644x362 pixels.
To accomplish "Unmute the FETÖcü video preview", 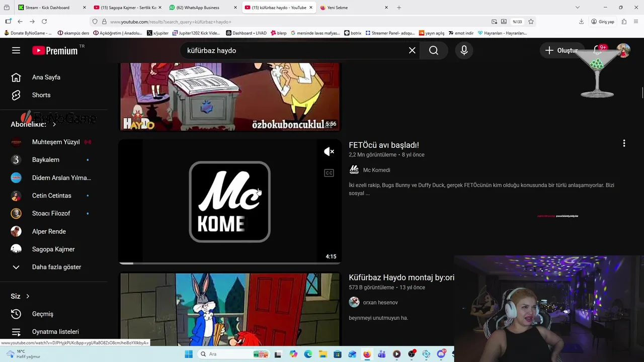I will point(329,152).
